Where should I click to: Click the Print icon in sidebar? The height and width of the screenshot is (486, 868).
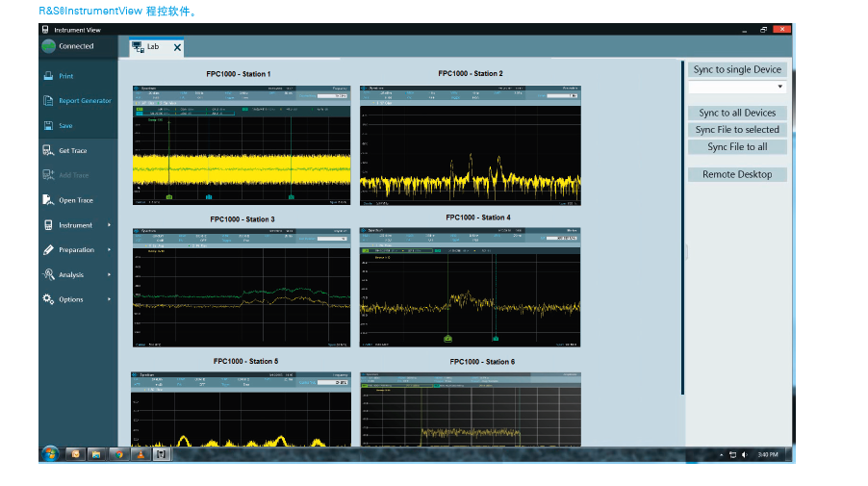coord(49,76)
